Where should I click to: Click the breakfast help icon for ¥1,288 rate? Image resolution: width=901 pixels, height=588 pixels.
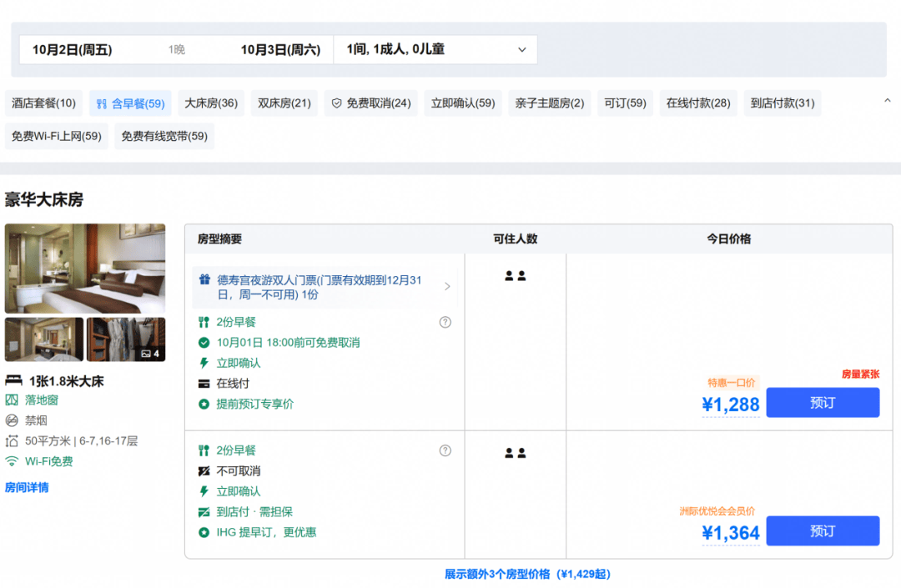coord(445,322)
